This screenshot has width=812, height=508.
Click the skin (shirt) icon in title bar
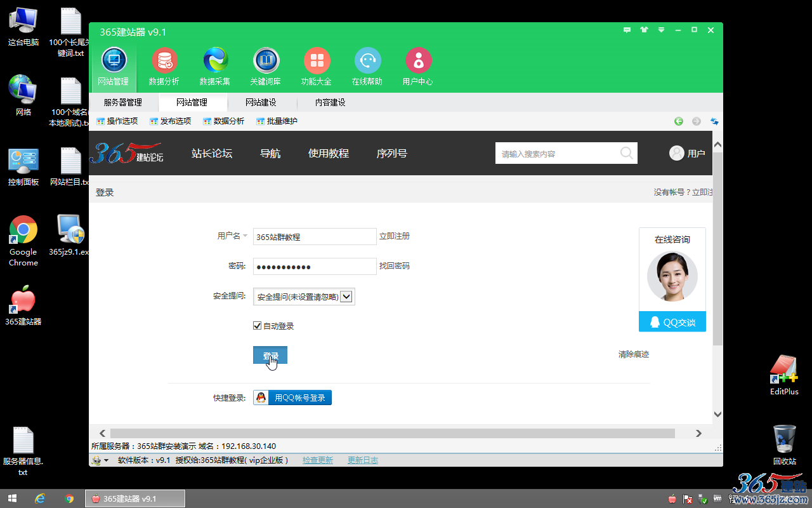[645, 30]
